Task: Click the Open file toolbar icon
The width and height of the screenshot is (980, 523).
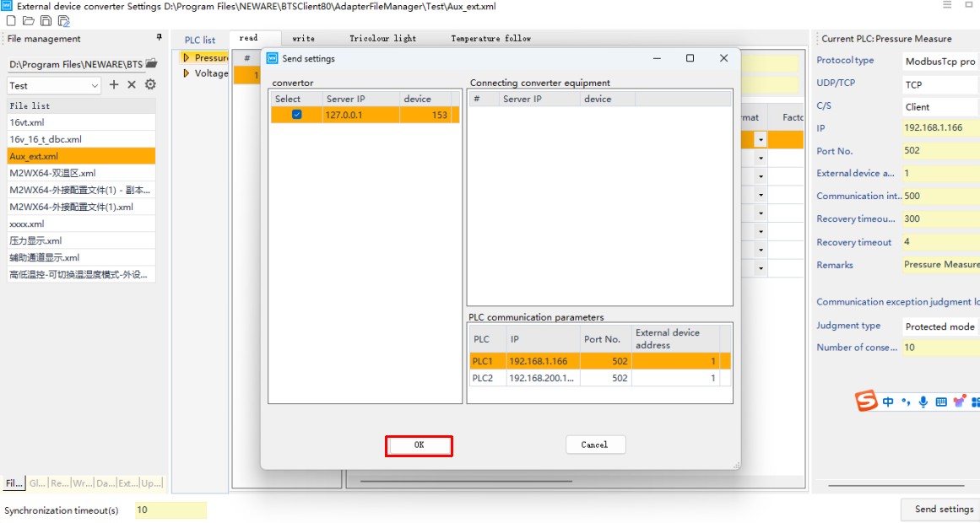Action: pos(28,21)
